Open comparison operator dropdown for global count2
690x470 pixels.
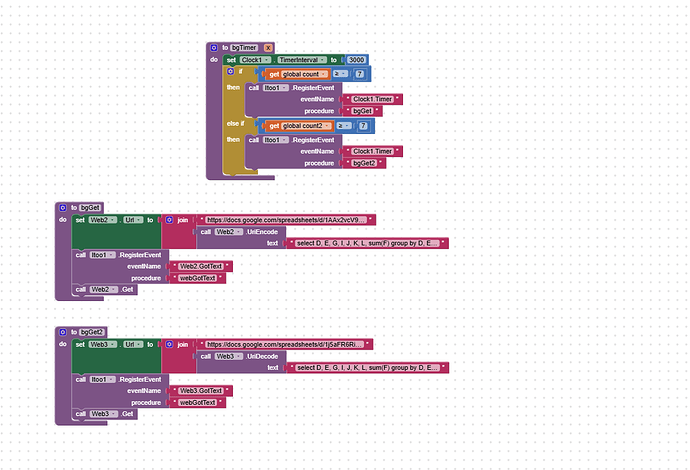point(344,126)
